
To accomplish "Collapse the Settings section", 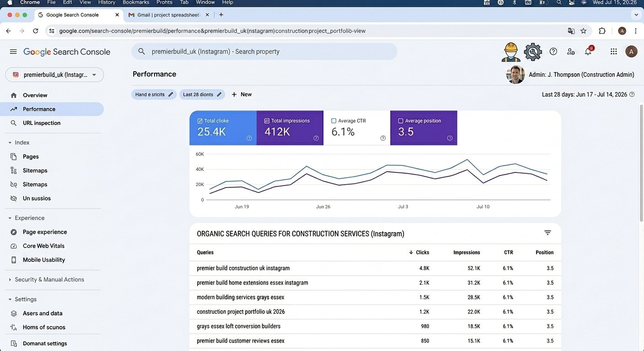I will [x=10, y=299].
